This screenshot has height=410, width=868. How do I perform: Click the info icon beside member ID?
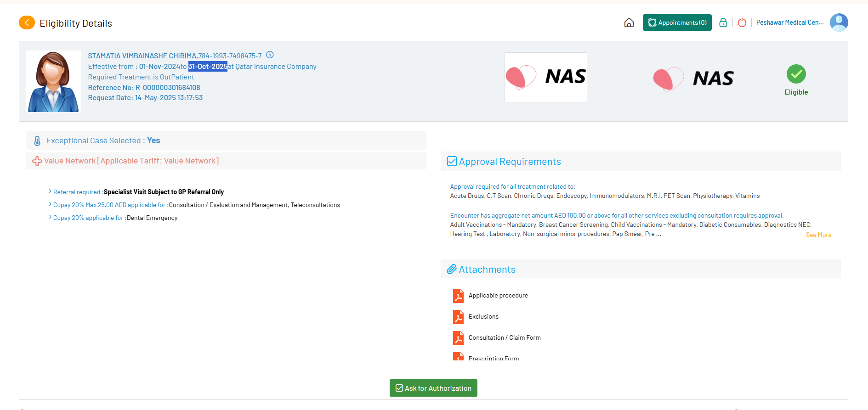pos(270,55)
